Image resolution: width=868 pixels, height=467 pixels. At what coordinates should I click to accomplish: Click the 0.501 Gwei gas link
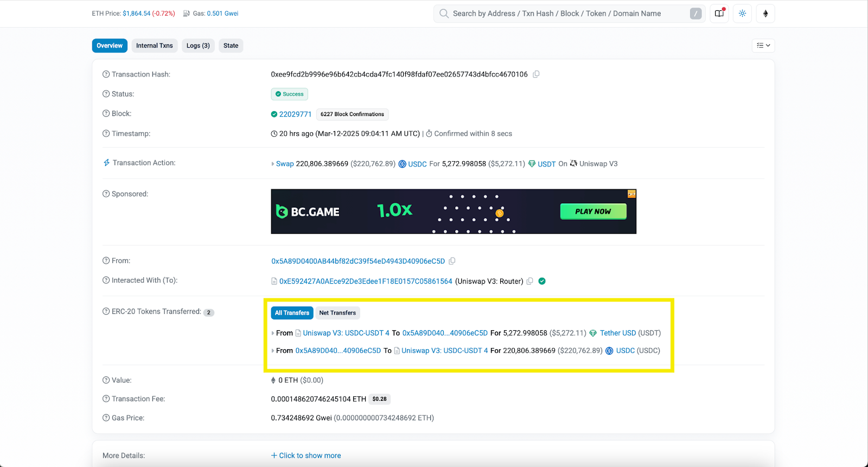click(x=222, y=14)
